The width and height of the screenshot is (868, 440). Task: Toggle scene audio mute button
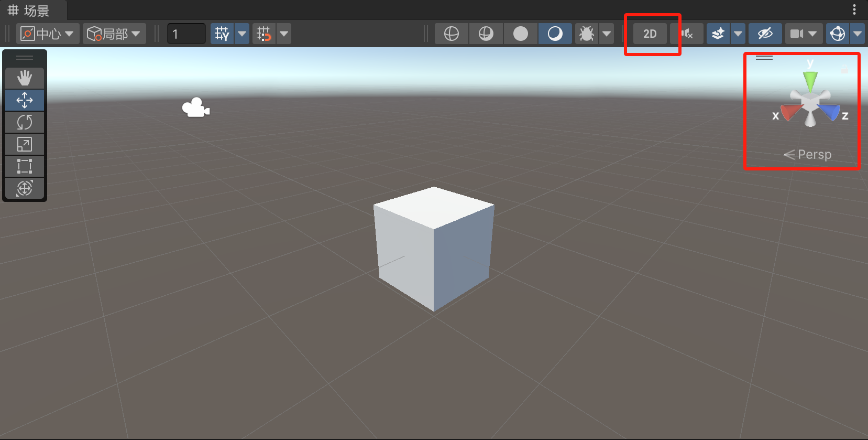coord(687,34)
